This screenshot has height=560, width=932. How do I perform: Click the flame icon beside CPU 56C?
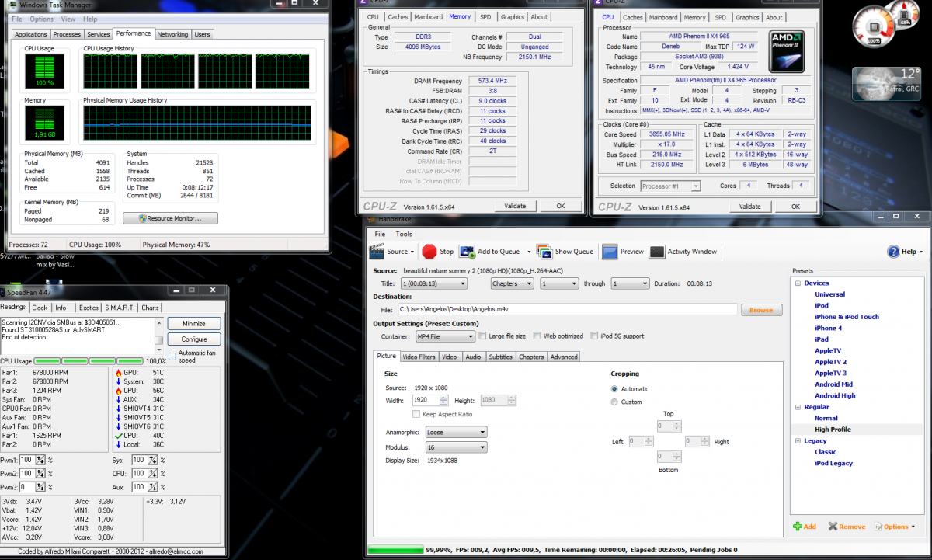coord(118,391)
